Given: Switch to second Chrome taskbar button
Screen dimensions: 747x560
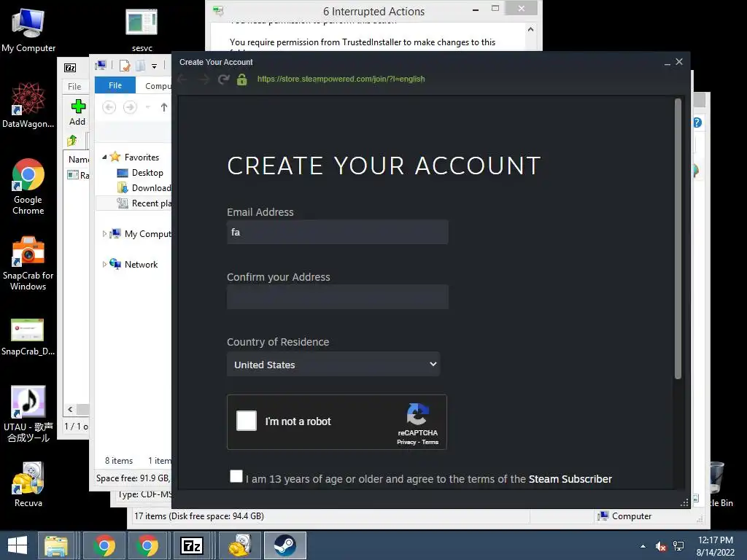Looking at the screenshot, I should click(x=147, y=545).
